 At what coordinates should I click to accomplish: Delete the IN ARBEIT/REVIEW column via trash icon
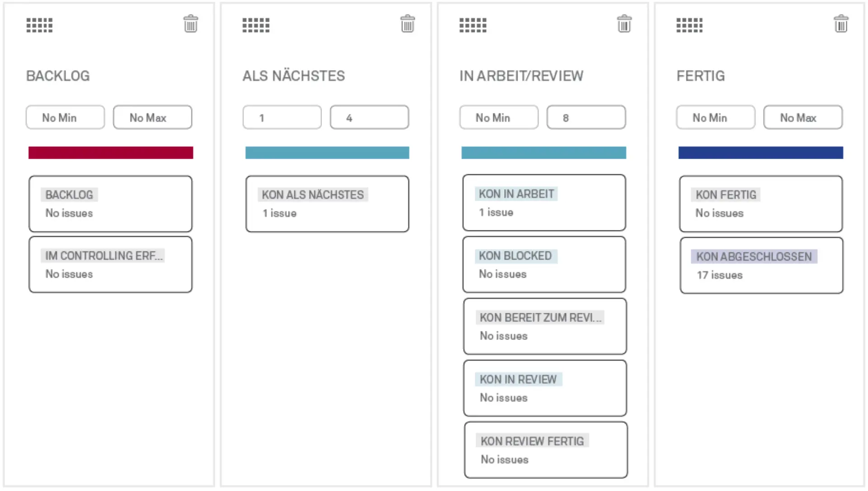click(624, 24)
